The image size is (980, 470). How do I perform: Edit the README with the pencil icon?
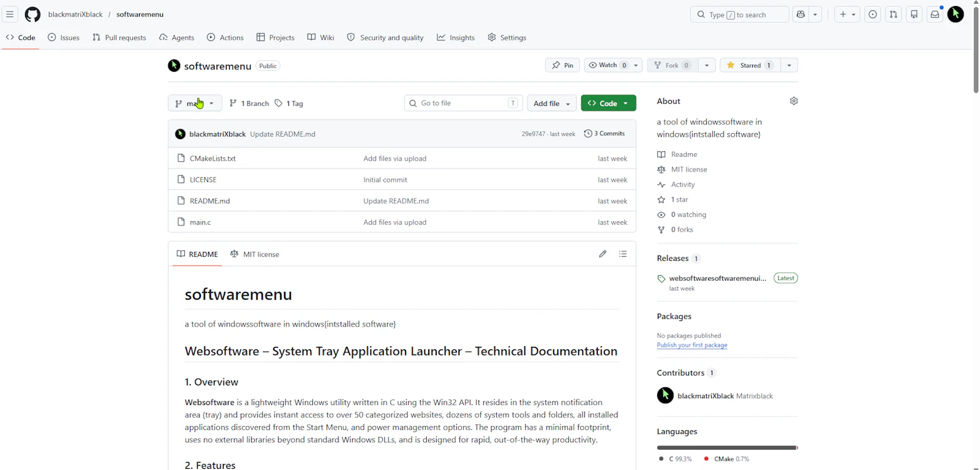coord(603,254)
